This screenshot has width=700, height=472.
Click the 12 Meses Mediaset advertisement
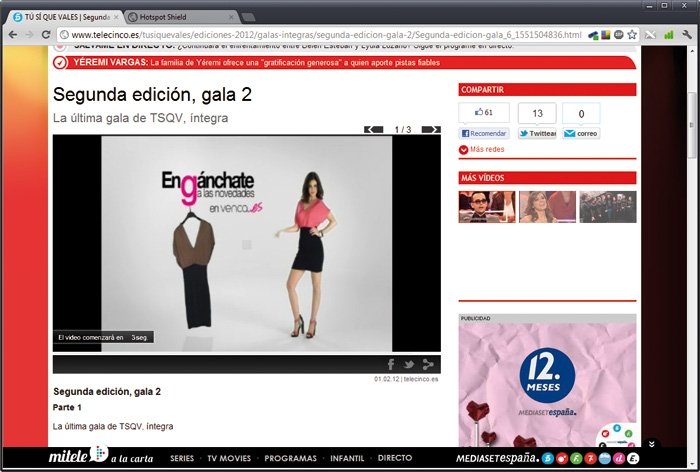(547, 384)
